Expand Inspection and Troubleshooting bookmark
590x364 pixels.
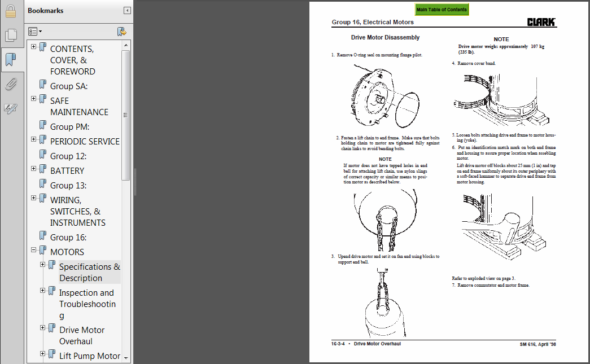42,290
